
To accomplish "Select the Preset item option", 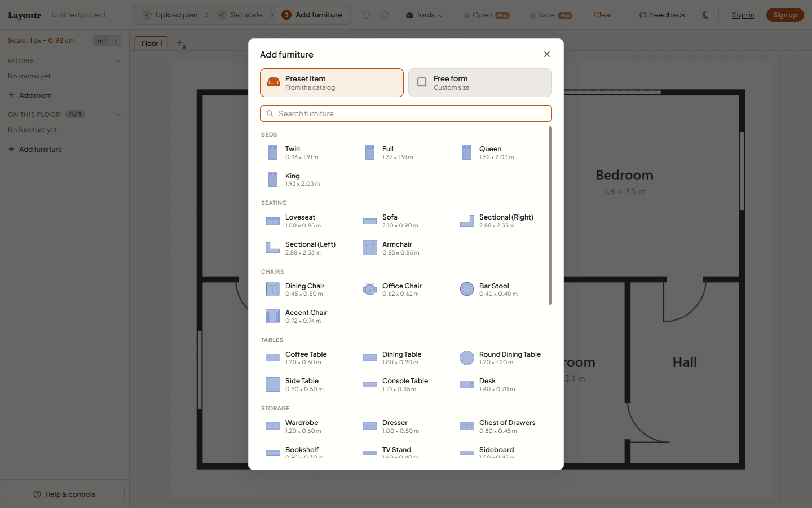I will coord(332,83).
